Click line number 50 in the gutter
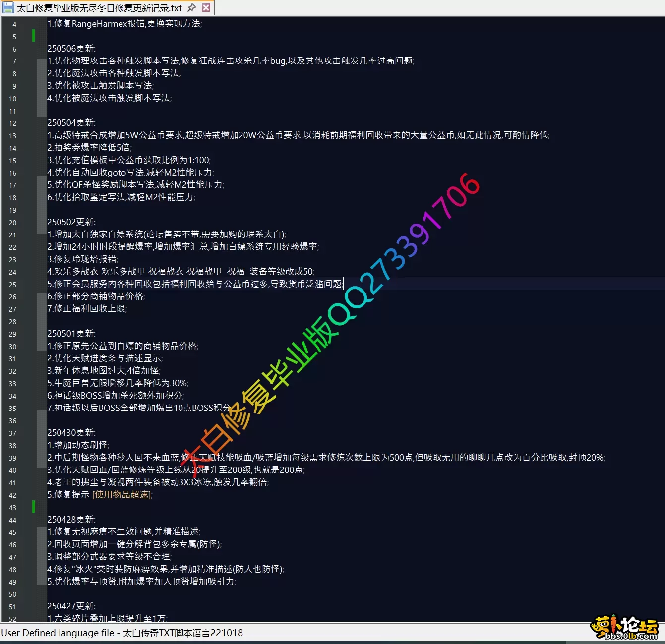This screenshot has width=665, height=644. (x=13, y=594)
